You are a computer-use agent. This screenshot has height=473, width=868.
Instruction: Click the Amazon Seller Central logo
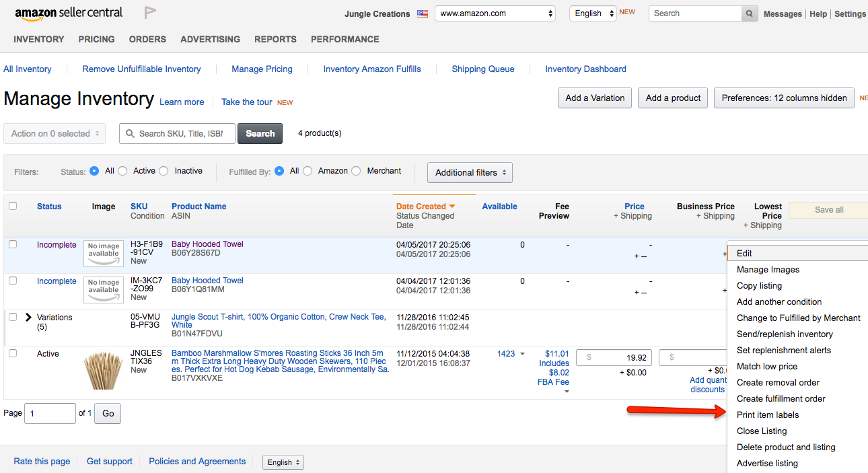(69, 13)
